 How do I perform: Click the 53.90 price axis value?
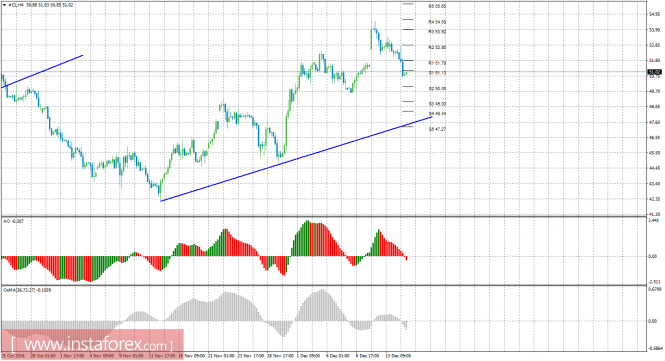654,30
